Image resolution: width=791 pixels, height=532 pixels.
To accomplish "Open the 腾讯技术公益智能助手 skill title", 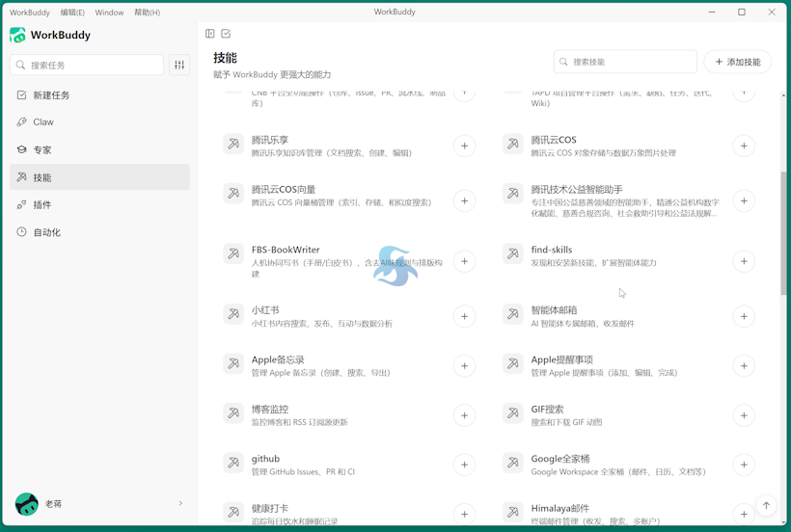I will [577, 190].
